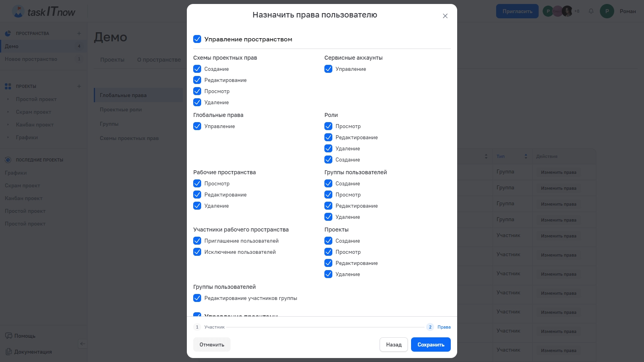Add a new space with plus icon
This screenshot has height=362, width=644.
tap(79, 33)
